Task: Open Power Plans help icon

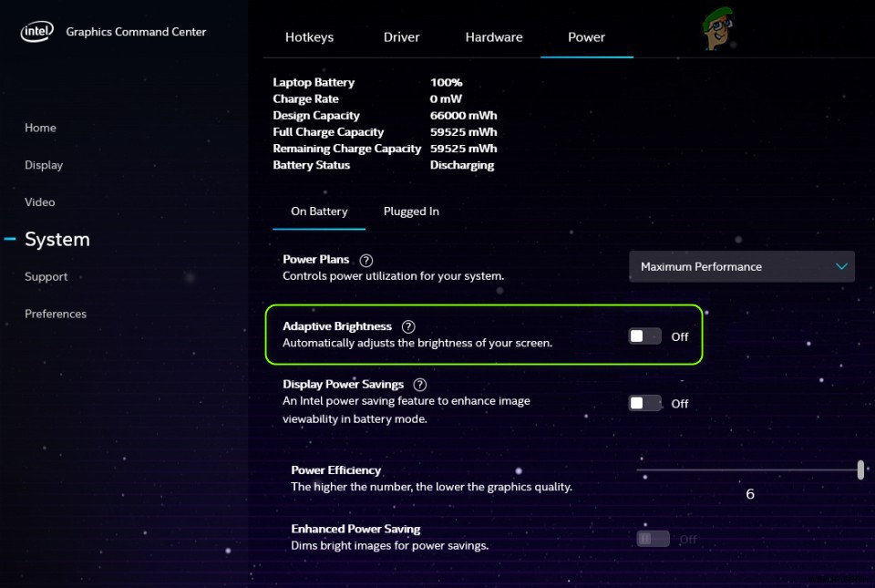Action: pyautogui.click(x=366, y=260)
